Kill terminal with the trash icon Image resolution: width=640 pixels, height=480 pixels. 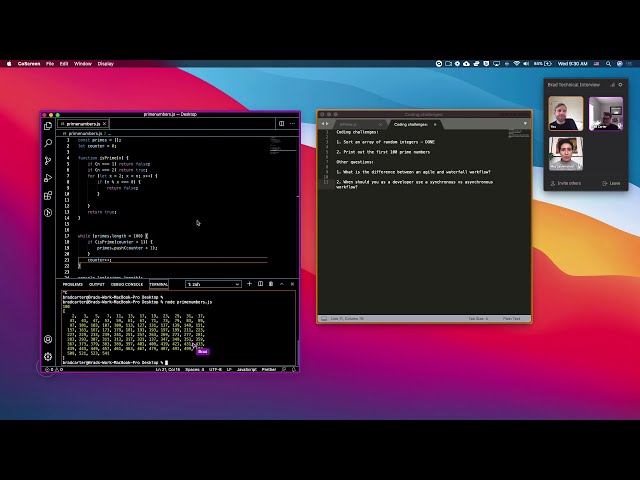(x=271, y=284)
